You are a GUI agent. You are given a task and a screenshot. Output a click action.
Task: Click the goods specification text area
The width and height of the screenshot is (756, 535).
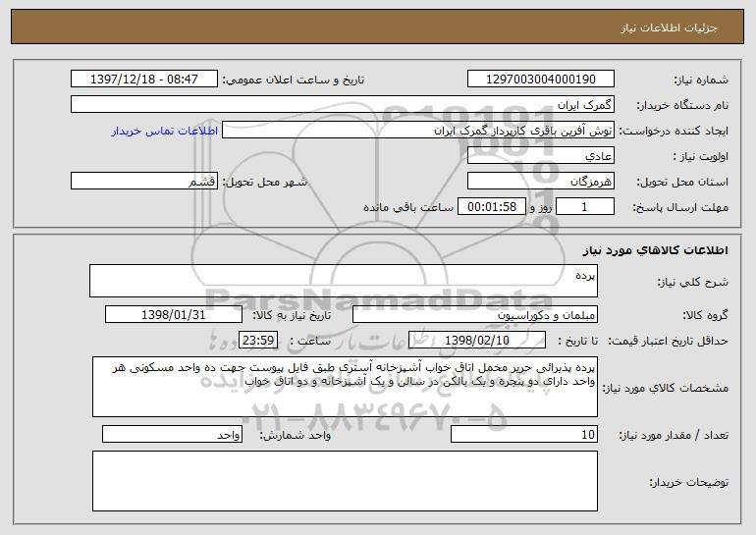tap(345, 387)
